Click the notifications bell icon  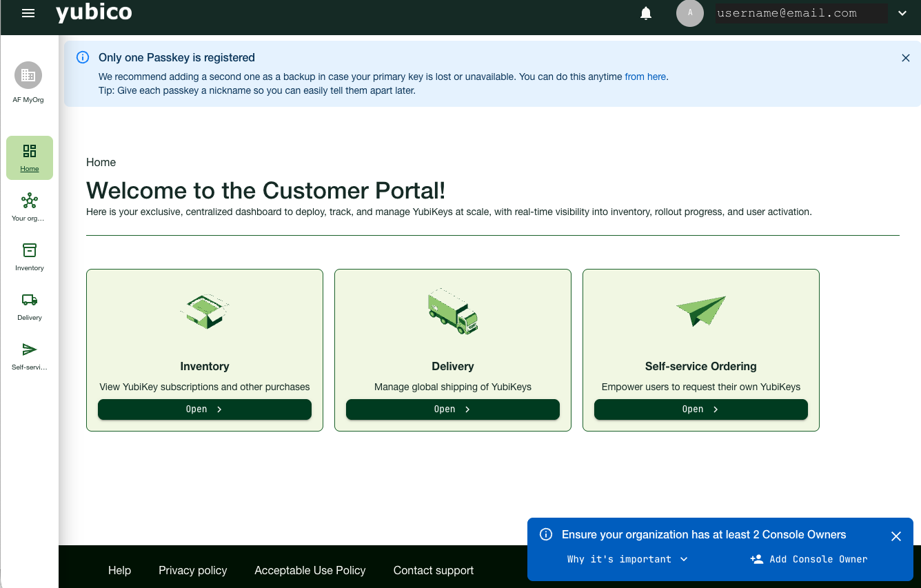646,13
